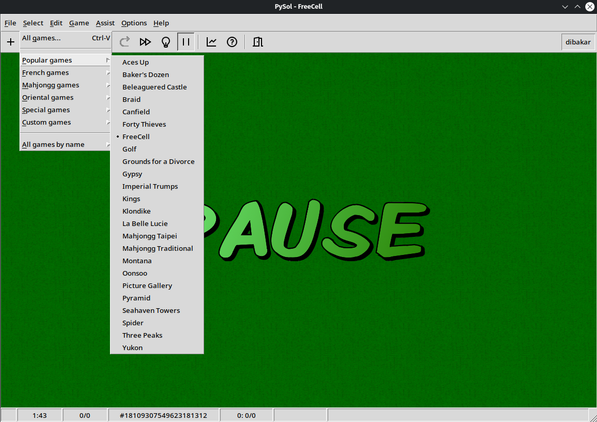Screen dimensions: 597x422
Task: Select Seahaven Towers game
Action: coord(157,311)
